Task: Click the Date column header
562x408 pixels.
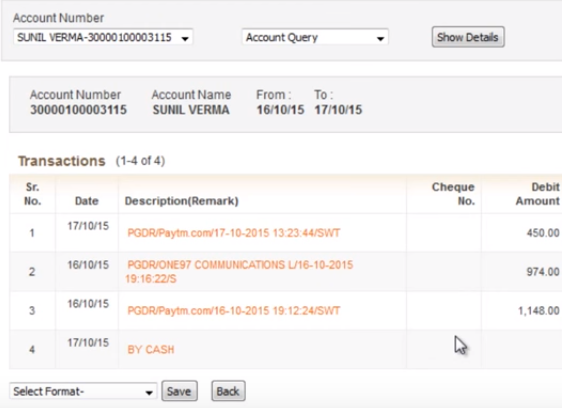Action: pos(87,201)
